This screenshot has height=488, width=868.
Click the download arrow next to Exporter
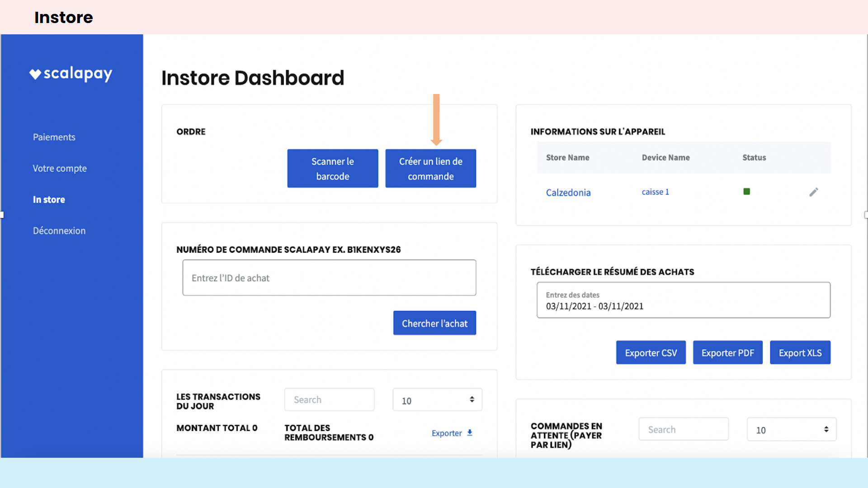click(x=470, y=432)
